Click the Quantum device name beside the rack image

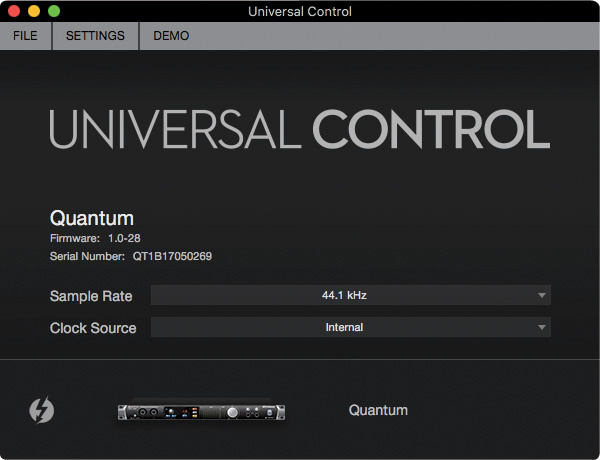coord(378,410)
